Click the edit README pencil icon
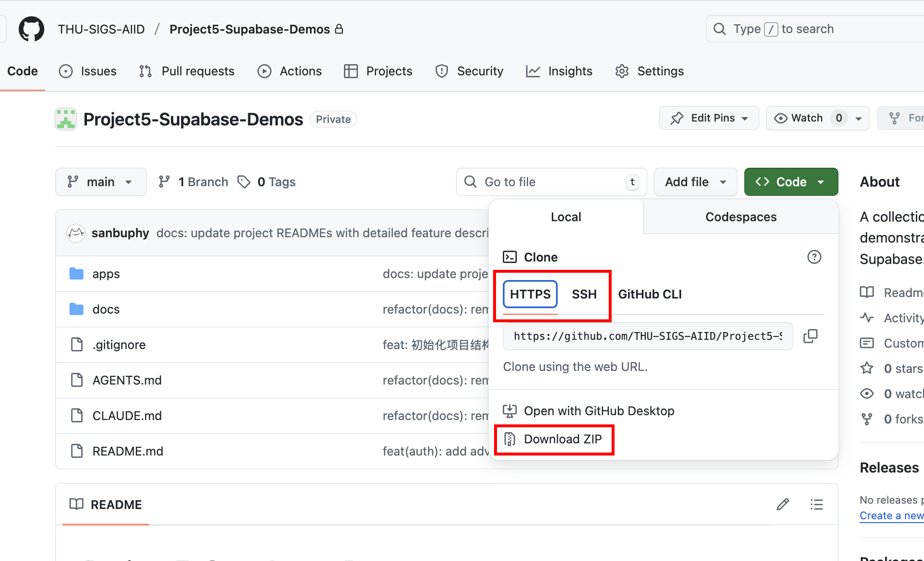This screenshot has height=561, width=924. 783,505
